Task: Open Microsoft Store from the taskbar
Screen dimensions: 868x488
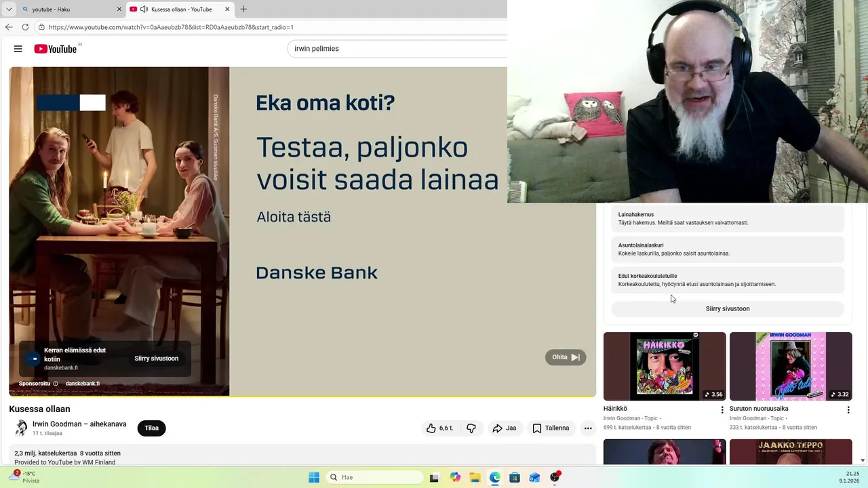Action: [515, 477]
